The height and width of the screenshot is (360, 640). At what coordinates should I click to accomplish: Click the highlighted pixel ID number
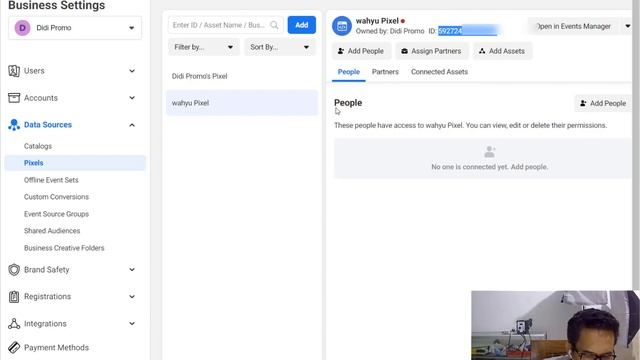(468, 31)
